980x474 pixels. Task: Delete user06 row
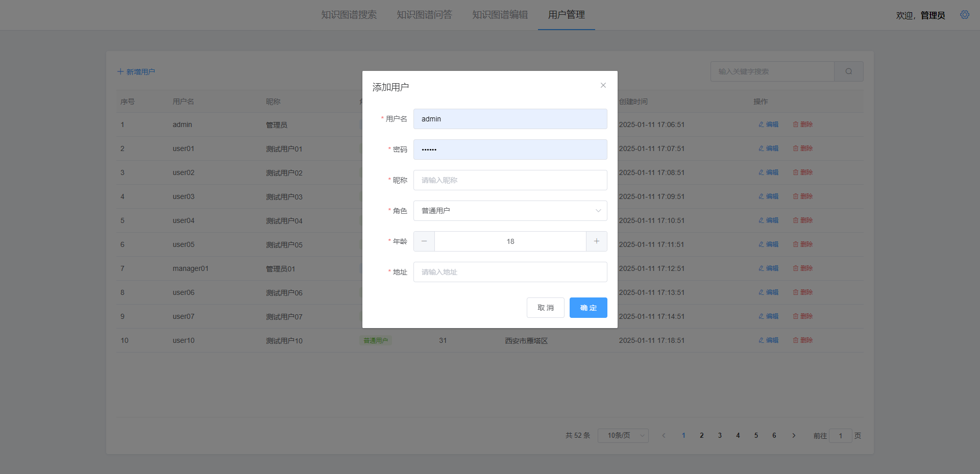point(803,292)
